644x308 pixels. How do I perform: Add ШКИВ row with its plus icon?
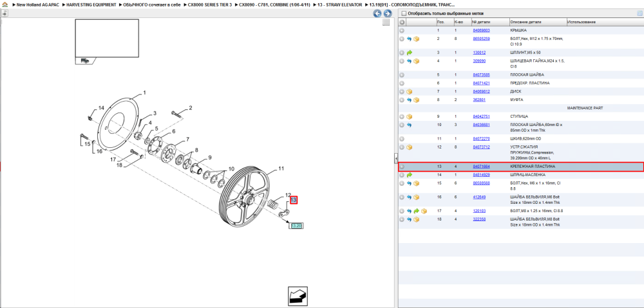click(402, 139)
